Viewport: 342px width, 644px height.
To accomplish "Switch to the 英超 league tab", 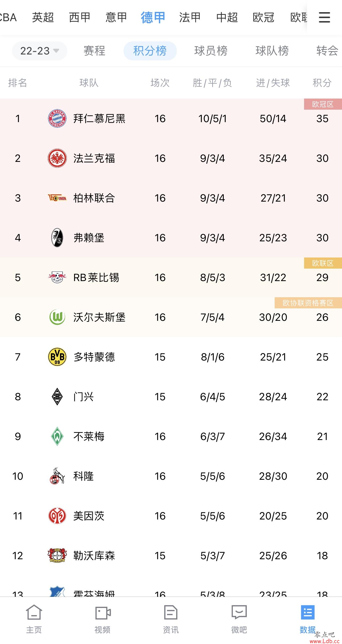I will (43, 17).
